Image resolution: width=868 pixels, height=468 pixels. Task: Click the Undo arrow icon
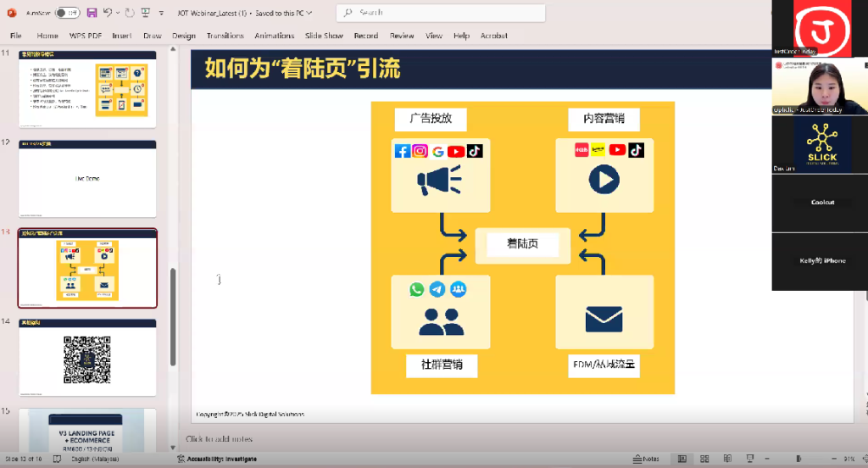(107, 13)
